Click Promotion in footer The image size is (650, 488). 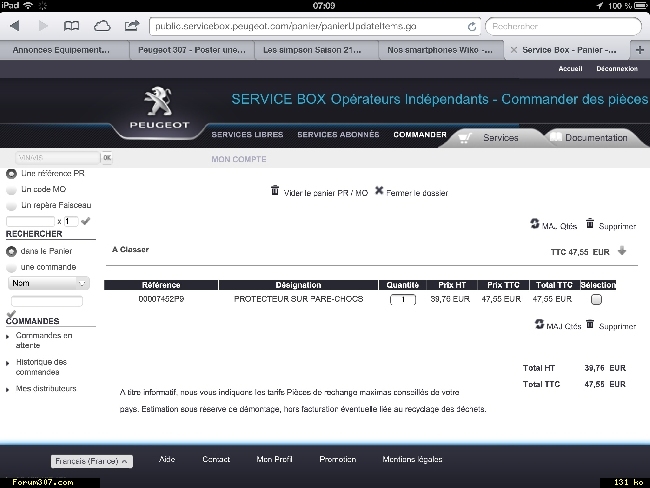point(337,459)
